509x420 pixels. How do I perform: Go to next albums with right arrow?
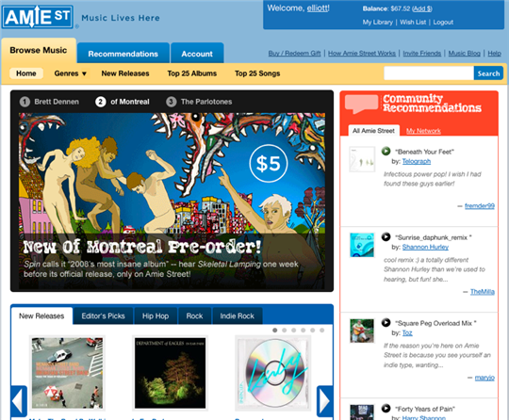click(324, 401)
